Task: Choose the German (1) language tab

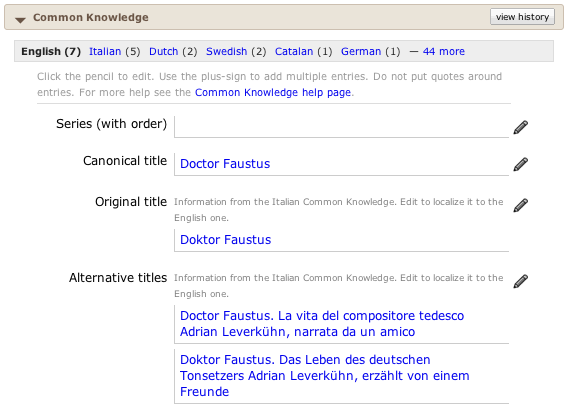Action: point(361,51)
